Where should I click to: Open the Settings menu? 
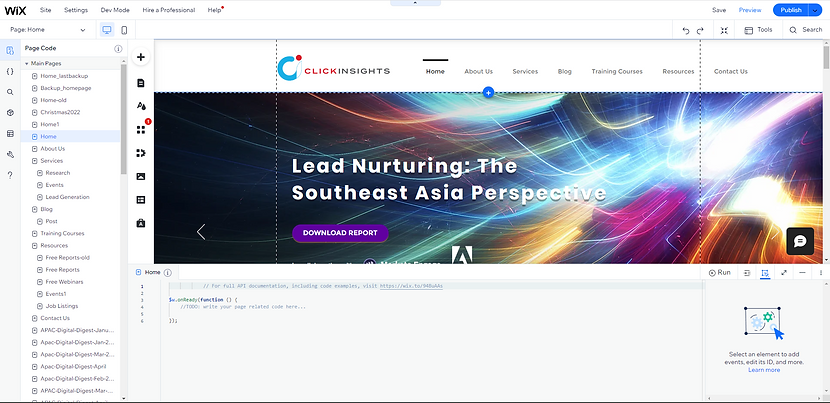(x=76, y=10)
